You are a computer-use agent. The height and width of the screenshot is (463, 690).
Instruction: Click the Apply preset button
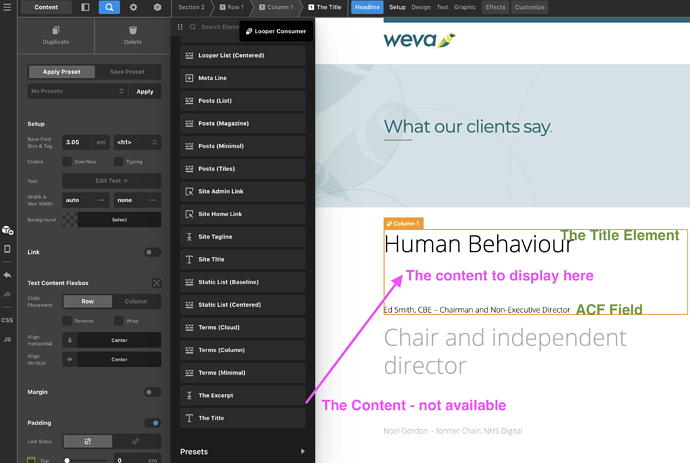click(x=145, y=92)
